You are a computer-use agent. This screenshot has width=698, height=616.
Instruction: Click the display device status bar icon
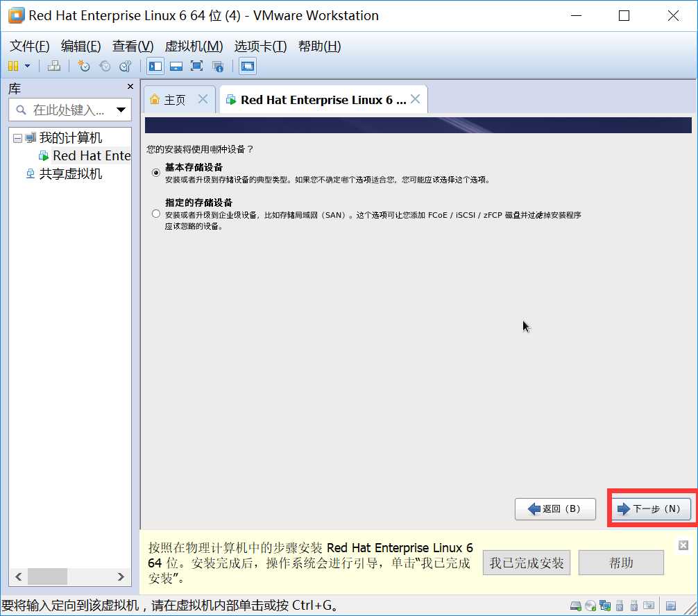tap(649, 606)
